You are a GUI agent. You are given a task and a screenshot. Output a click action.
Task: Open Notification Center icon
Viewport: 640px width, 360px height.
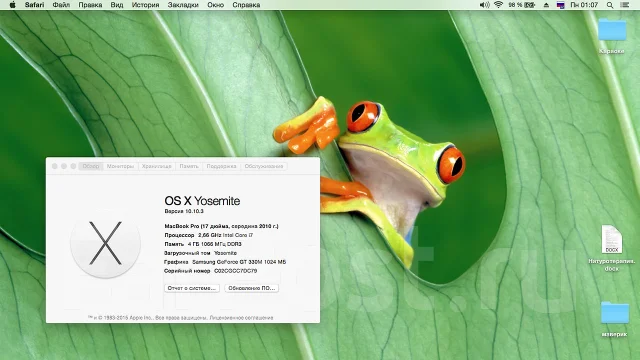click(x=624, y=5)
